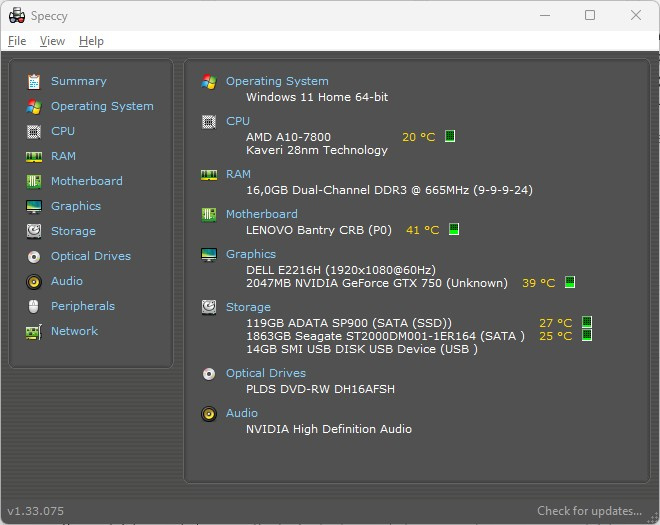Click the CPU heading link in summary
Screen dimensions: 660x525
click(238, 121)
